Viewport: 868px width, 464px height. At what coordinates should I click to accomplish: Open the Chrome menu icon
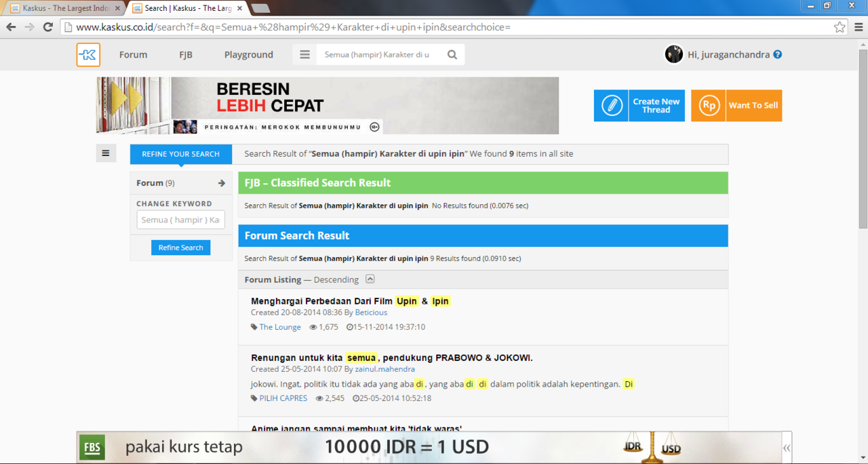click(859, 27)
